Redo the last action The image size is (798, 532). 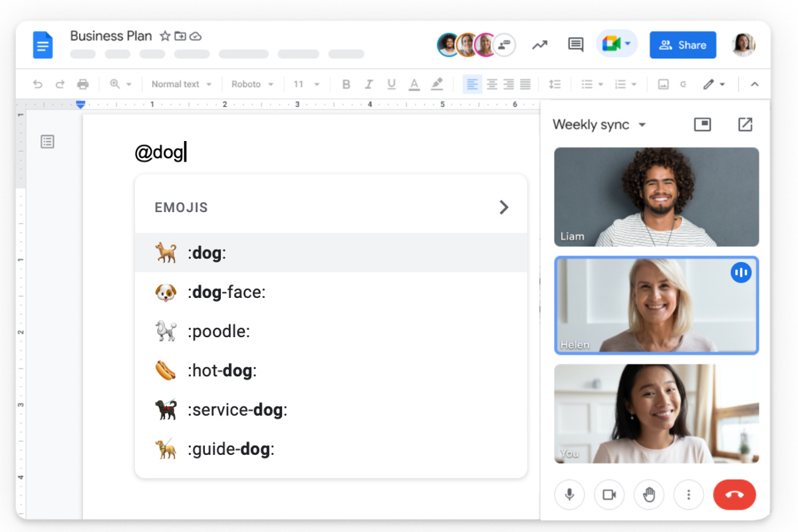pyautogui.click(x=60, y=84)
